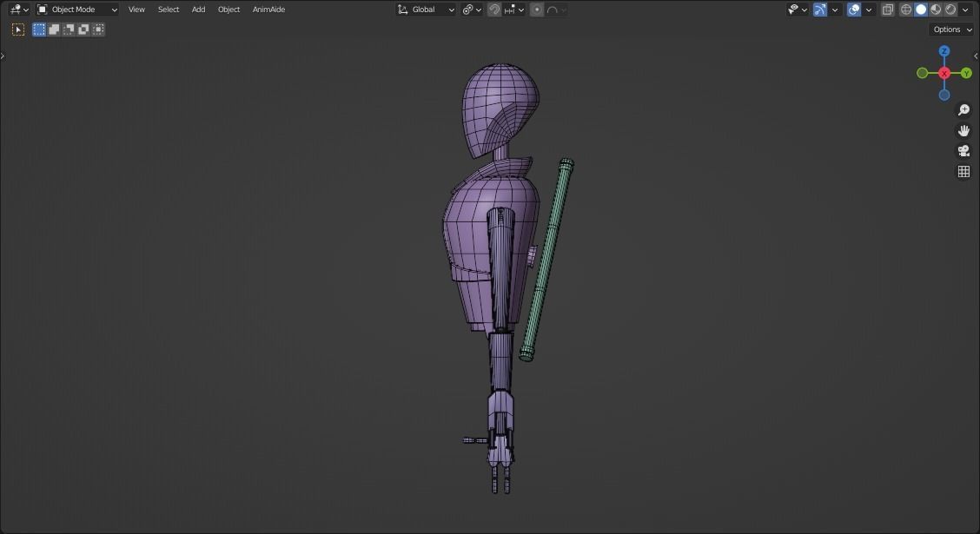Toggle perspective/orthographic grid icon
This screenshot has width=980, height=534.
pyautogui.click(x=963, y=171)
